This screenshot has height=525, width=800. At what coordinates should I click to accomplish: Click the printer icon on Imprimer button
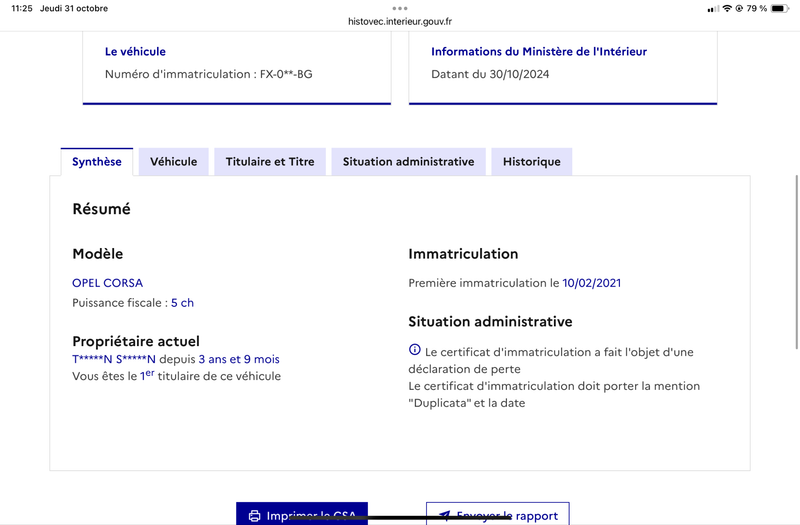(254, 516)
